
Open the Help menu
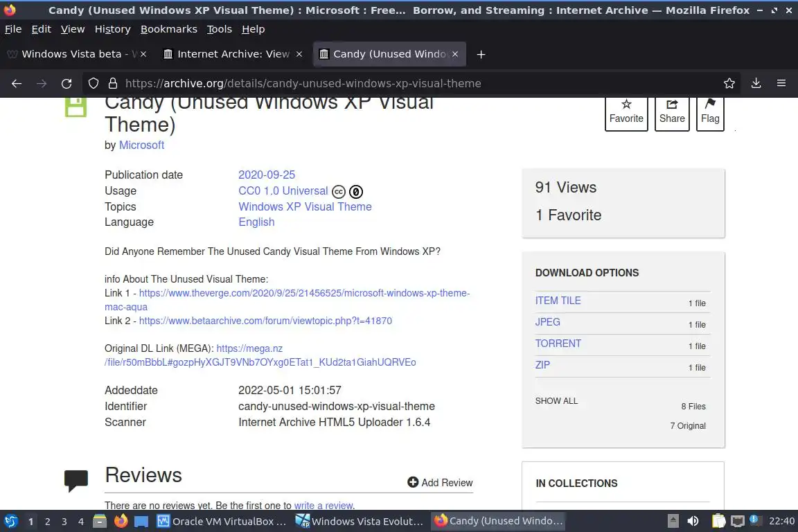(x=253, y=30)
